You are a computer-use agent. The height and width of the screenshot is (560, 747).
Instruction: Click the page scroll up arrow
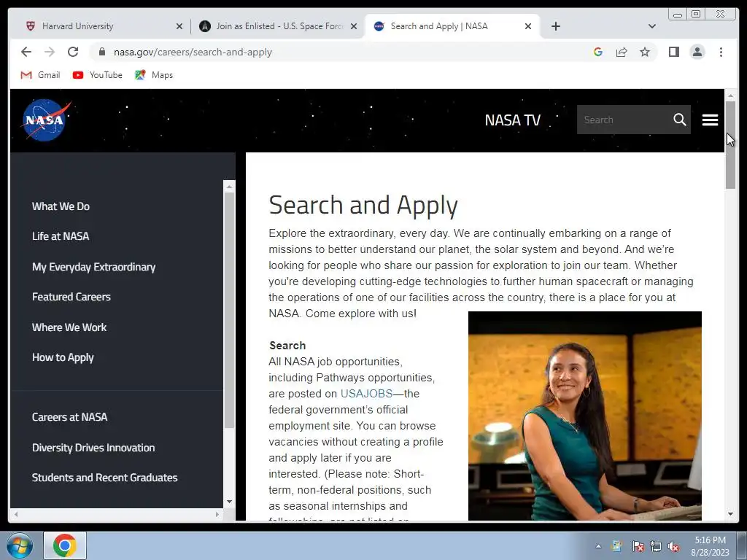730,96
